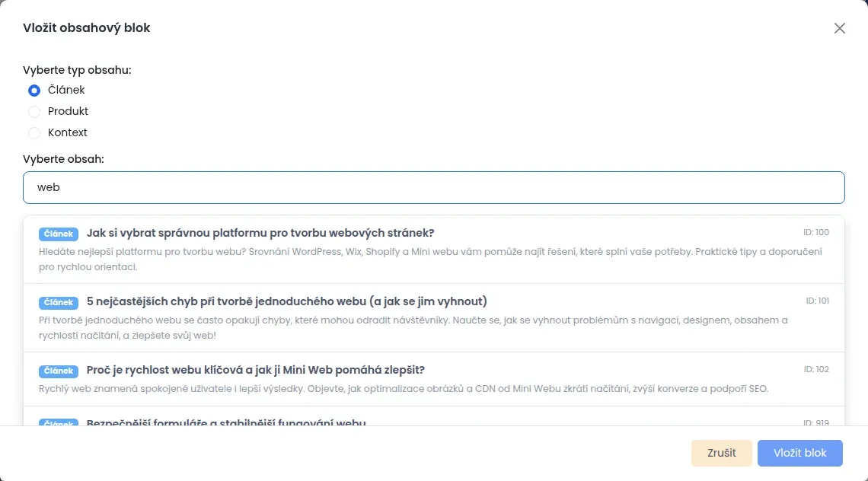The height and width of the screenshot is (481, 868).
Task: Click the Zrušit button
Action: [x=721, y=453]
